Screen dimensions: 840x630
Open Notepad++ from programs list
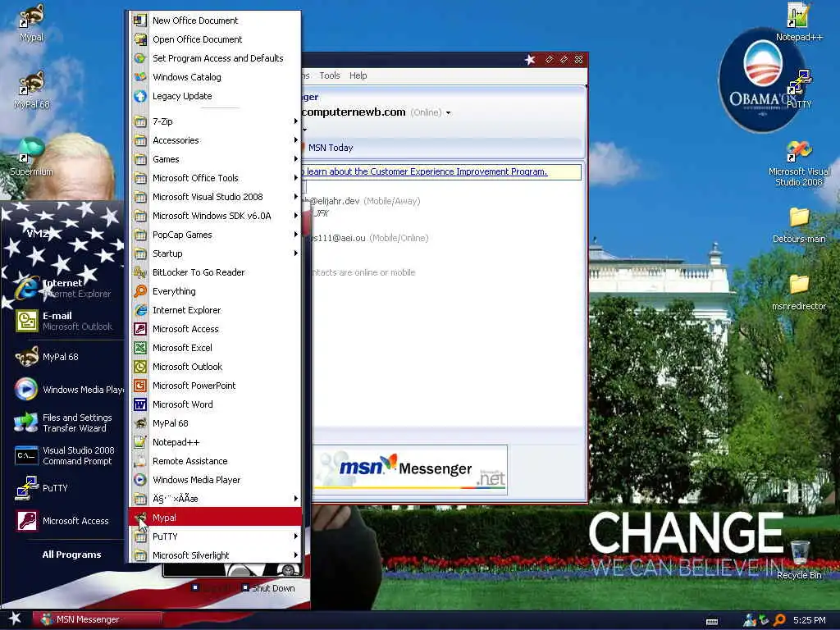point(216,442)
